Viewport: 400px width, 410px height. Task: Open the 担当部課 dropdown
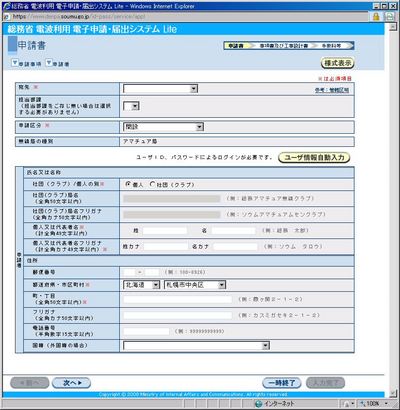coord(131,106)
